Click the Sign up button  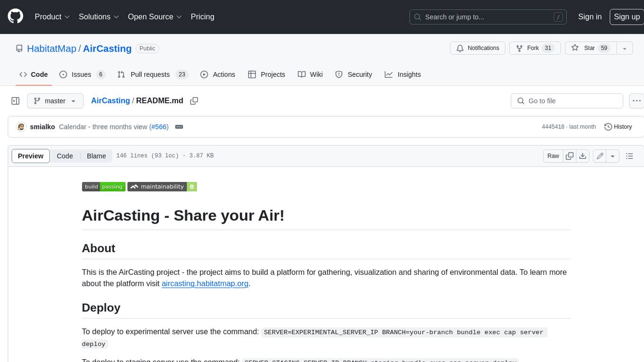pos(626,17)
